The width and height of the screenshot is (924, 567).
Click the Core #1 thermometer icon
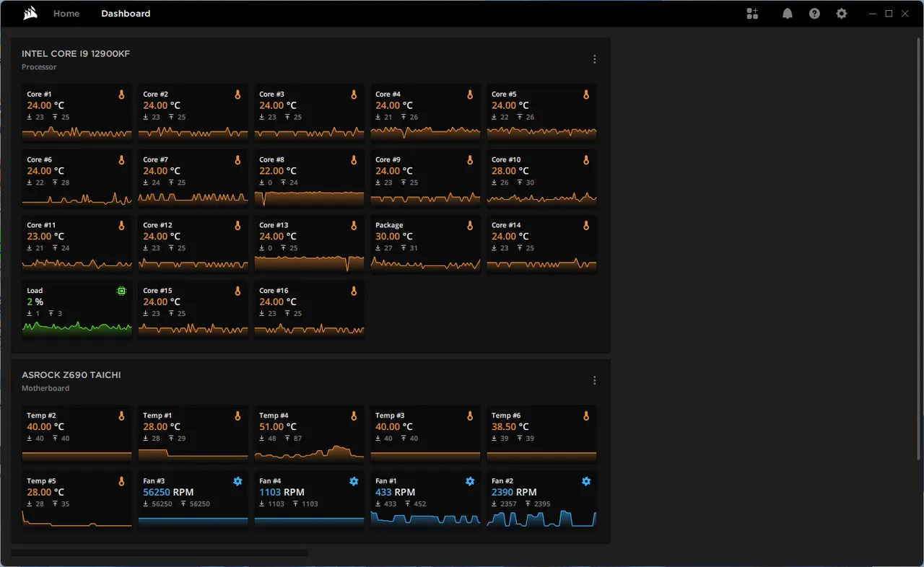tap(121, 94)
